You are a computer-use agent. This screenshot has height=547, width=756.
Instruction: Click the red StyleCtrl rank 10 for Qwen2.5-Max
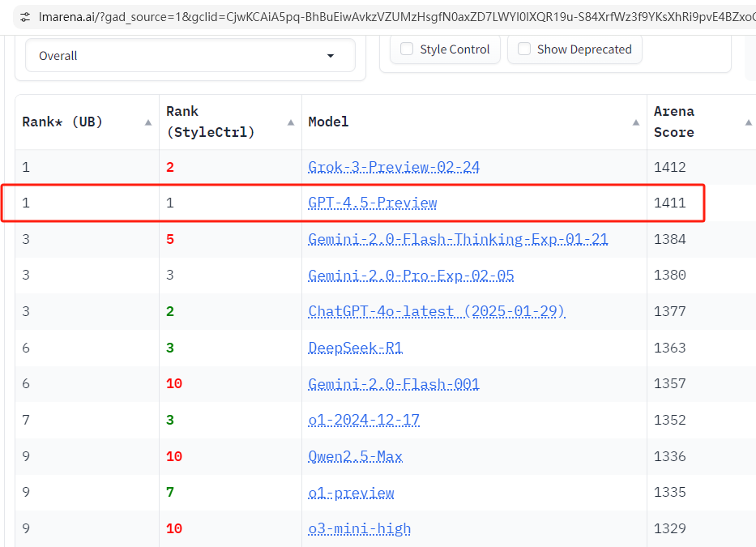pos(174,455)
